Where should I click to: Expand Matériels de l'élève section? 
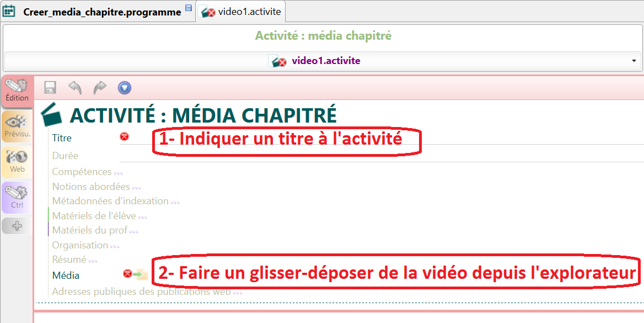[99, 216]
